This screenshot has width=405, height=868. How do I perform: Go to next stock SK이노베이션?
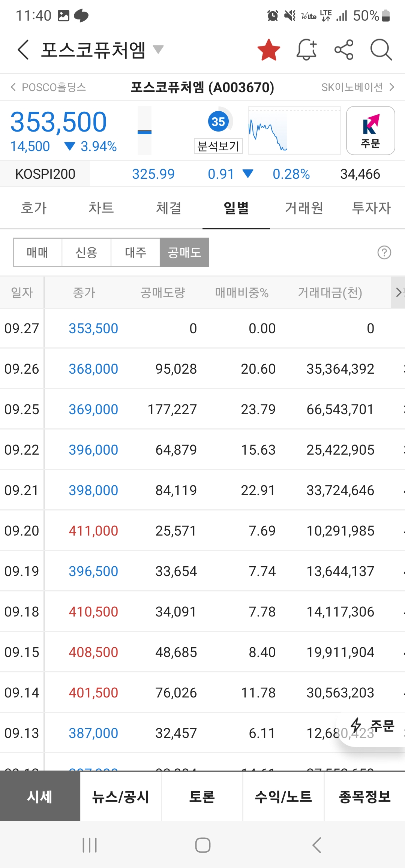click(358, 87)
